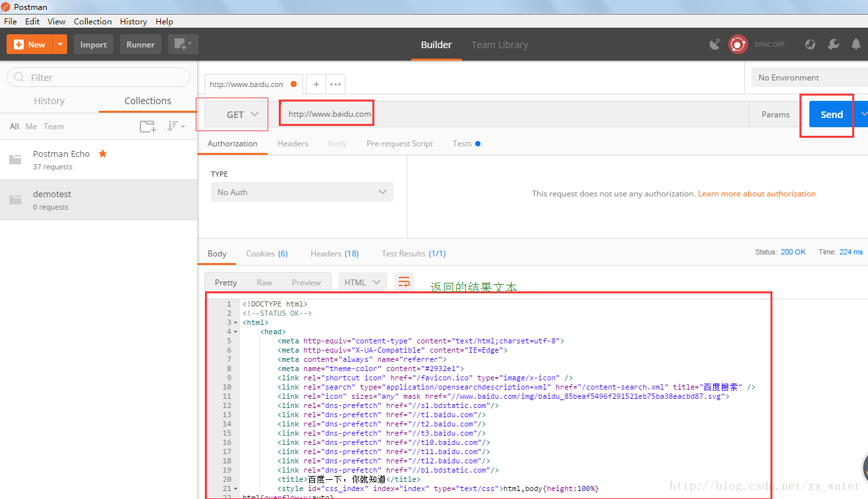
Task: Click the demotest folder icon
Action: [x=16, y=200]
